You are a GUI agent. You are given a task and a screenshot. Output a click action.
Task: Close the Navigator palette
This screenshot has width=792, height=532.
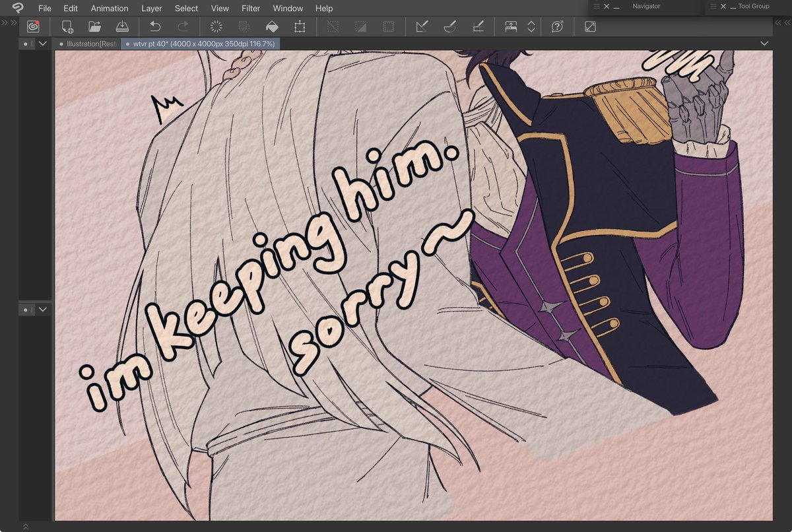[x=607, y=6]
